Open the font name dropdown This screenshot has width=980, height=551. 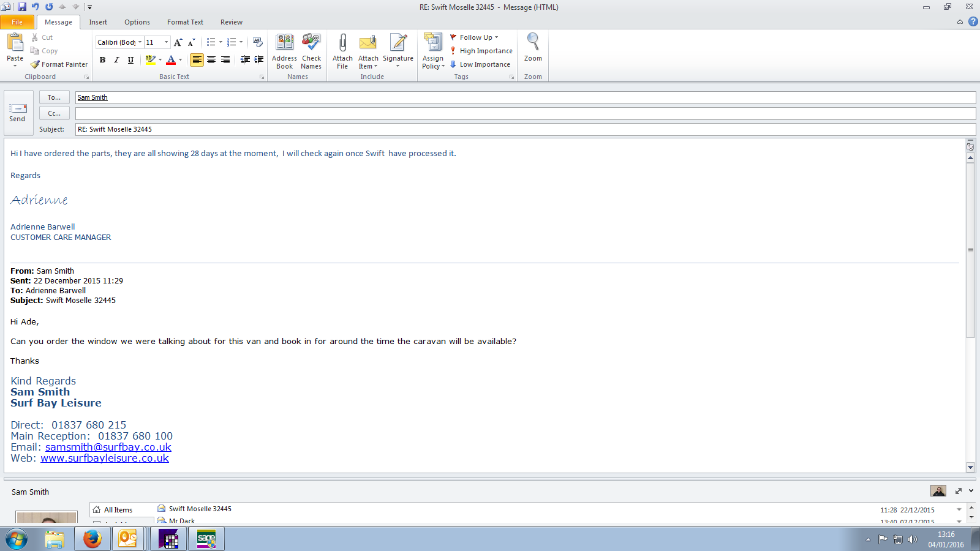(140, 42)
